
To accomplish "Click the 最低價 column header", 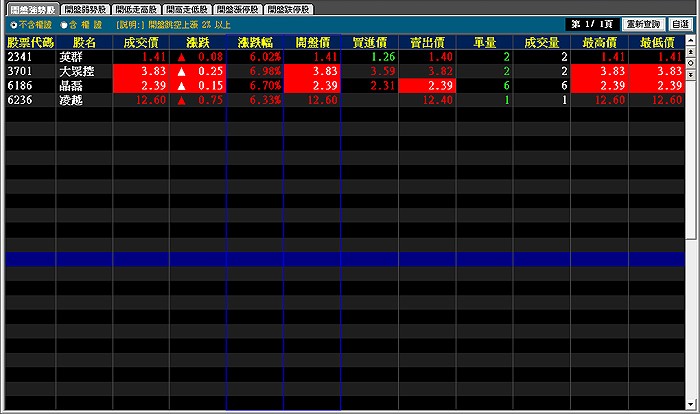I will 657,42.
